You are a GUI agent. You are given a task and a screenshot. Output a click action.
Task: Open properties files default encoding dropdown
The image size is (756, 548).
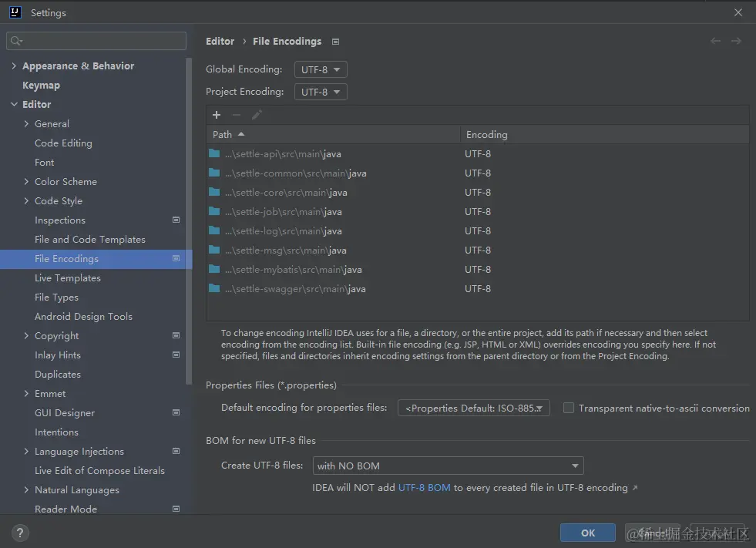tap(473, 408)
